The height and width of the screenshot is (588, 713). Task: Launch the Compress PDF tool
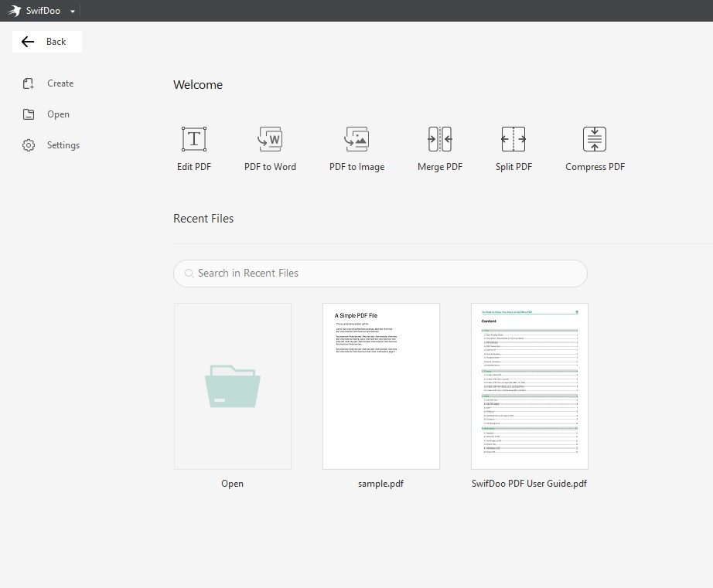(x=595, y=148)
